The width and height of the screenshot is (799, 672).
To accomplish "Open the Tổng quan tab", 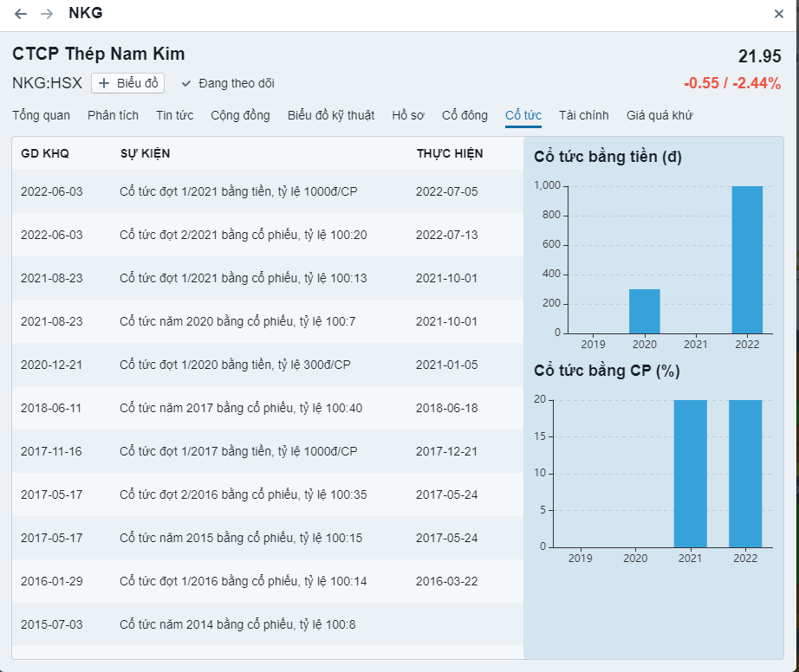I will (x=41, y=115).
